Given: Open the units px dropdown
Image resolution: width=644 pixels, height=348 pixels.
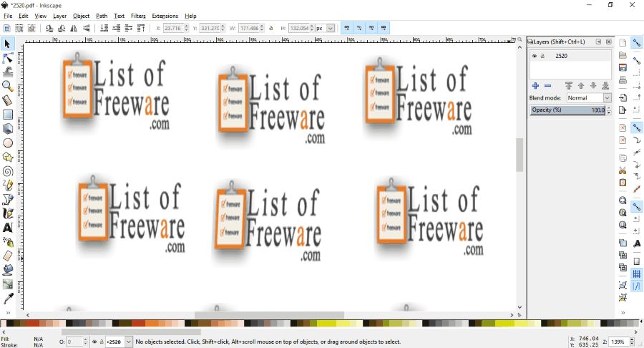Looking at the screenshot, I should click(330, 28).
